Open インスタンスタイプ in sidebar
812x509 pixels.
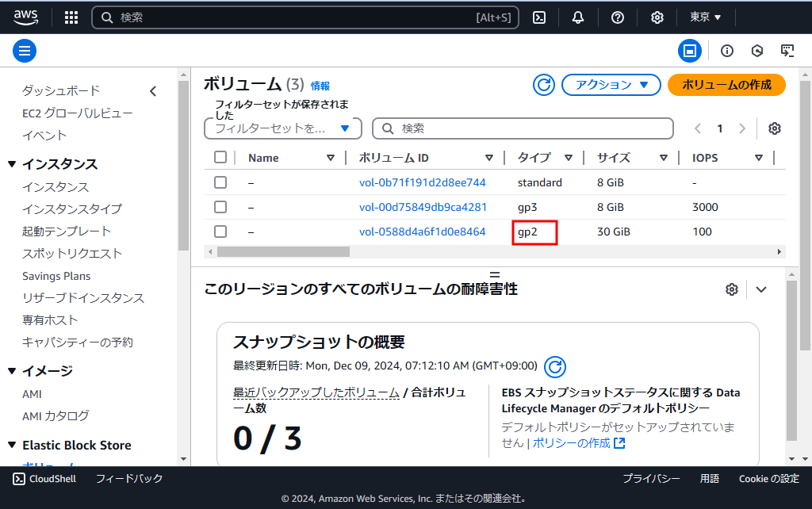(x=72, y=209)
